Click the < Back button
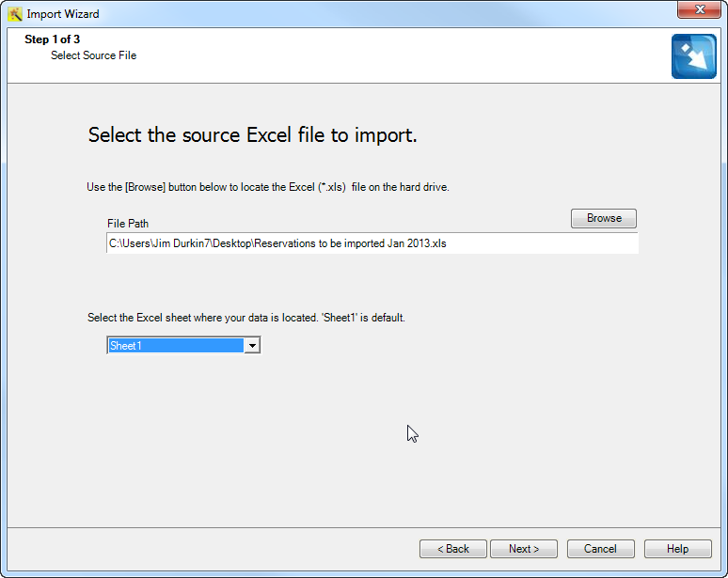 click(x=453, y=549)
